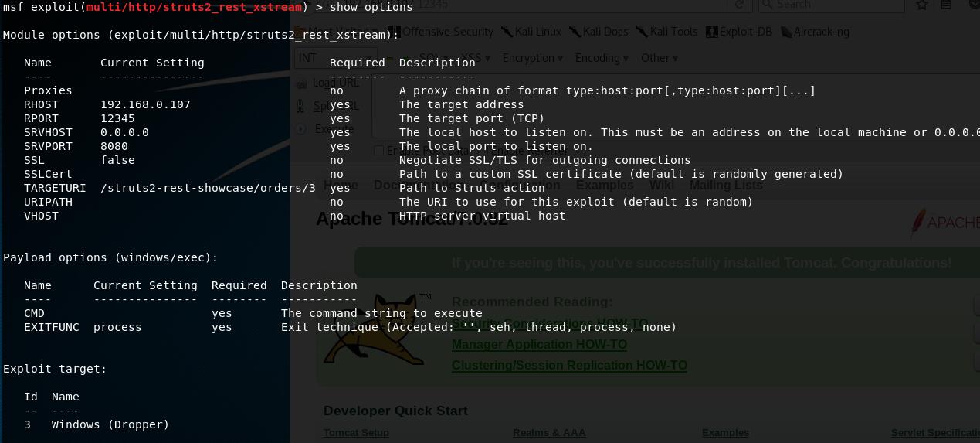Screen dimensions: 980x443
Task: Click the proxy chain format description
Action: [607, 90]
